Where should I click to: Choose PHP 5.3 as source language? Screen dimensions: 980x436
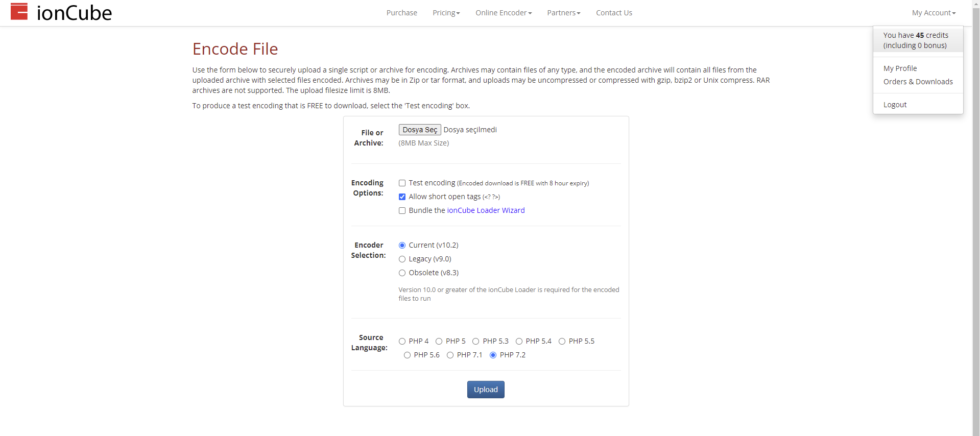[x=475, y=342]
